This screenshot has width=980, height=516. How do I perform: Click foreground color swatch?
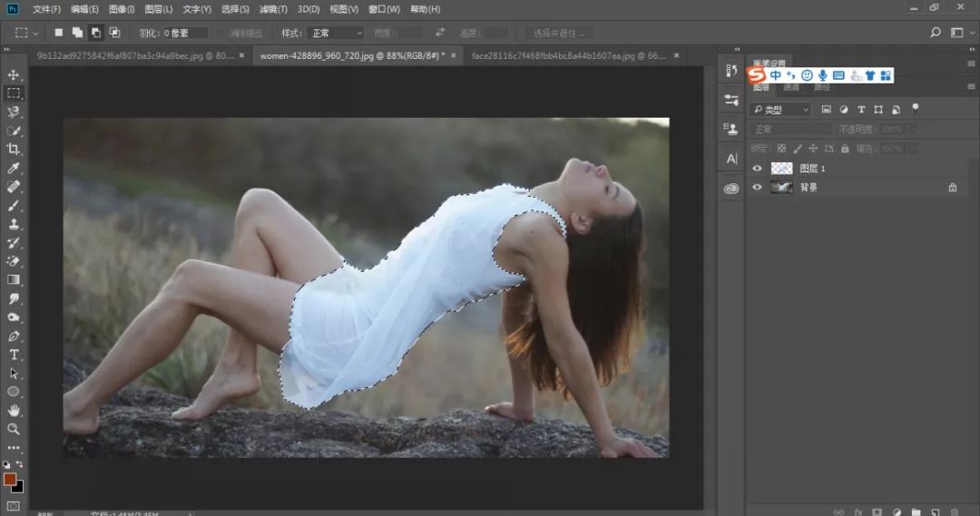[x=9, y=479]
